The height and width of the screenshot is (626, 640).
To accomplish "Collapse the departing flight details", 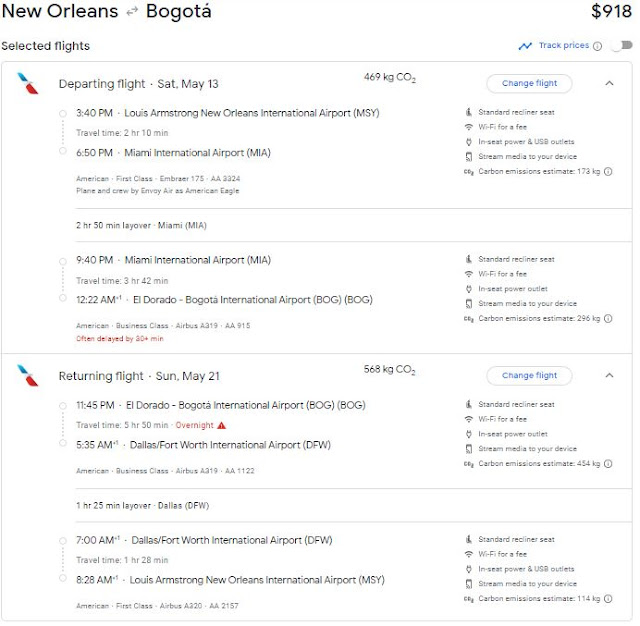I will point(609,83).
